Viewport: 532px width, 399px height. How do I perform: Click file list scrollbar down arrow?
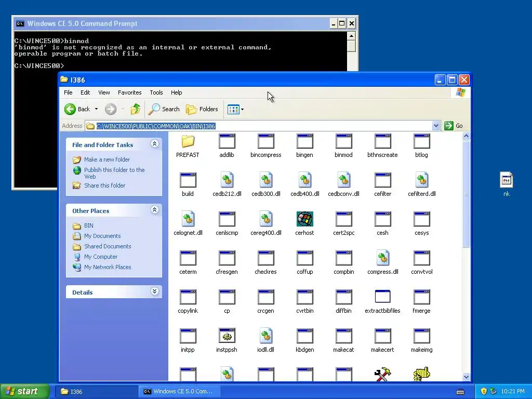click(x=466, y=377)
